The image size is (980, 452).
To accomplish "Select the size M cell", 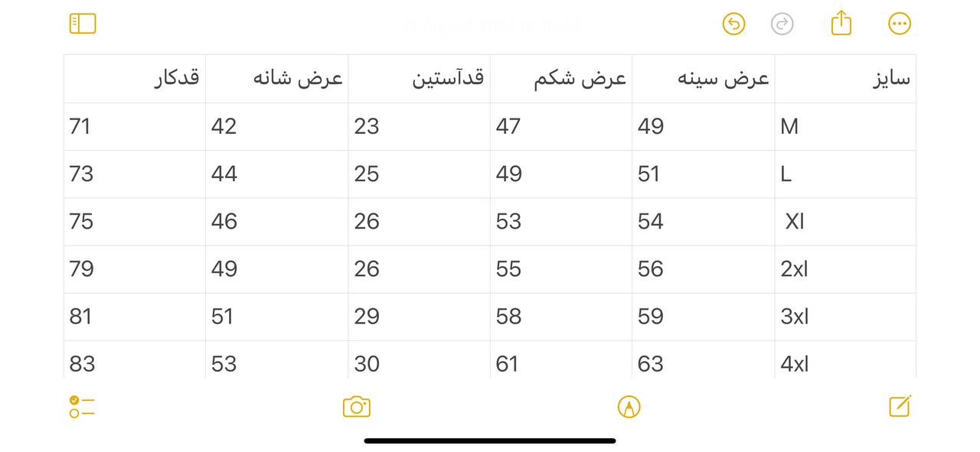I will tap(845, 127).
